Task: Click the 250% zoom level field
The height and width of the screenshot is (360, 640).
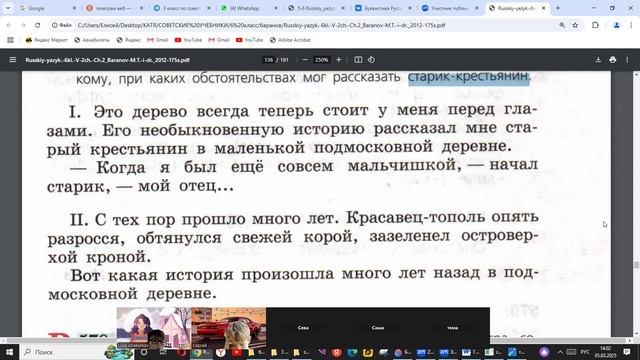Action: pos(321,60)
